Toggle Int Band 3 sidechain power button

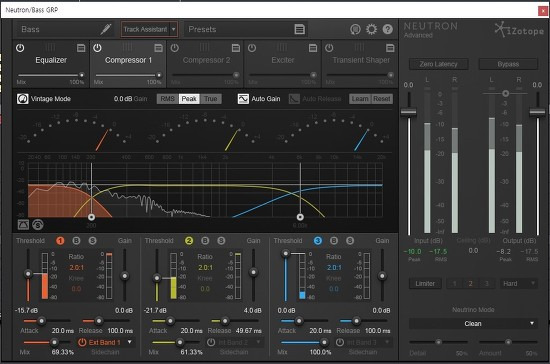tap(340, 342)
